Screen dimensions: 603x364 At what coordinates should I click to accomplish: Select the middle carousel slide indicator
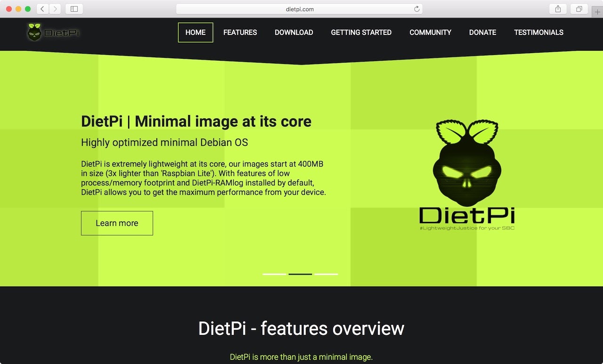coord(301,274)
